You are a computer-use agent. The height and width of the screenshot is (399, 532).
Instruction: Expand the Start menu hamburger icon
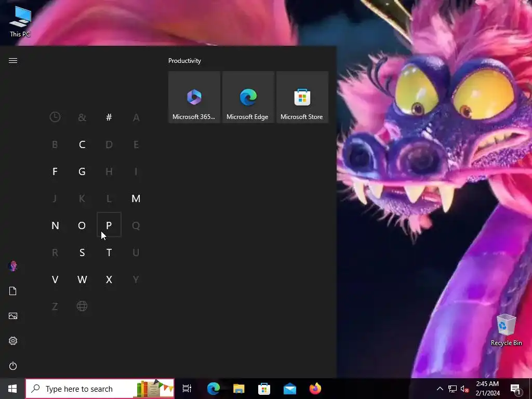(x=13, y=60)
